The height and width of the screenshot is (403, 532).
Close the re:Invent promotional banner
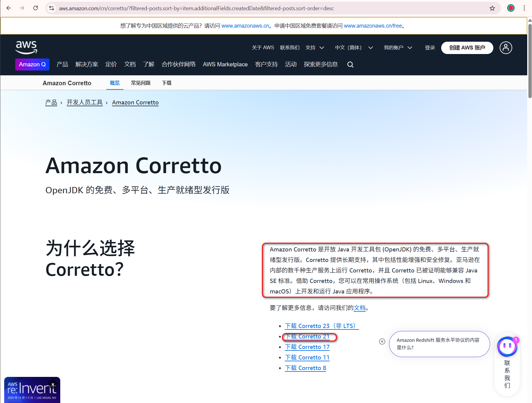point(53,384)
